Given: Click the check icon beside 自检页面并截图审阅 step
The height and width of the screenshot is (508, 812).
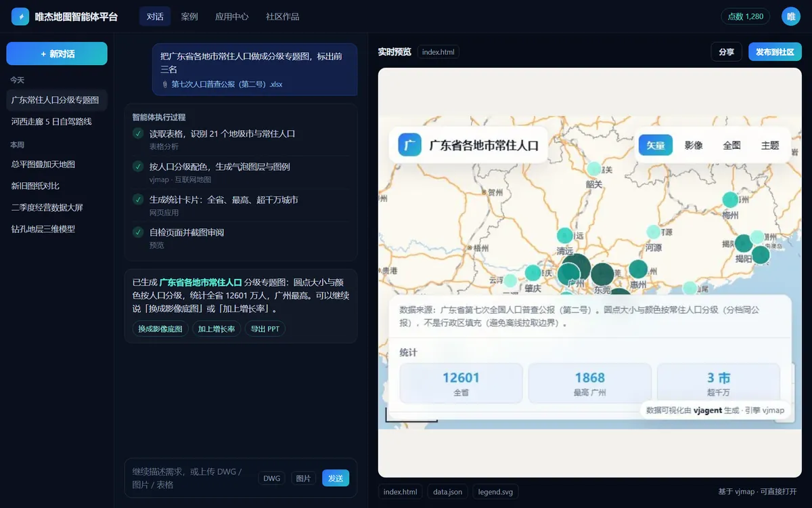Looking at the screenshot, I should [x=138, y=232].
